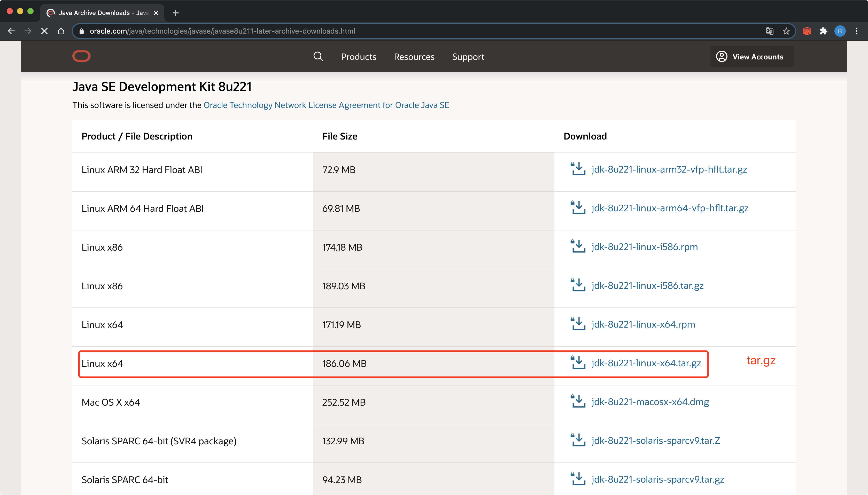Click the red cube extension icon
868x495 pixels.
[x=807, y=31]
